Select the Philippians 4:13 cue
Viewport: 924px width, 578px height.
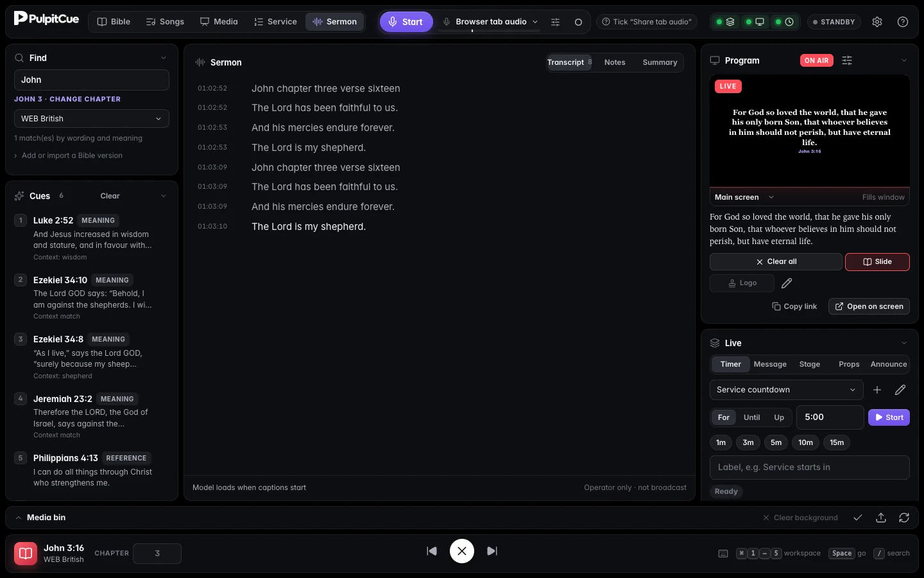click(x=92, y=470)
